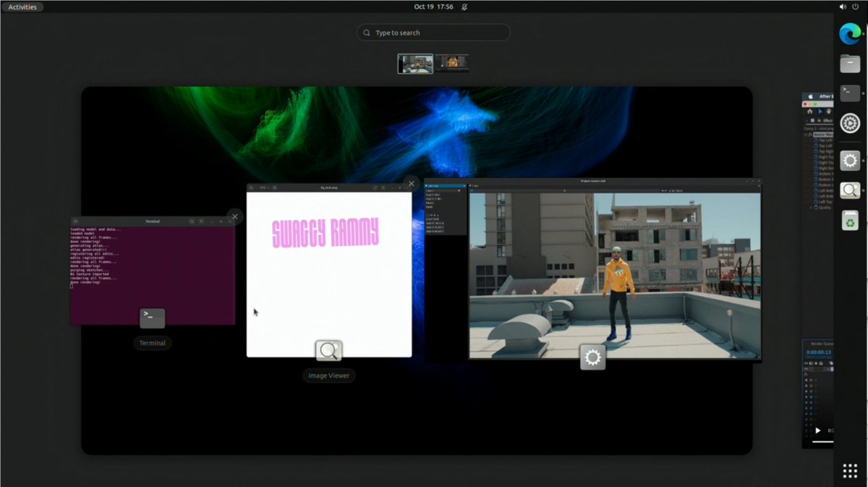
Task: Click play button in After Effects preview
Action: 818,431
